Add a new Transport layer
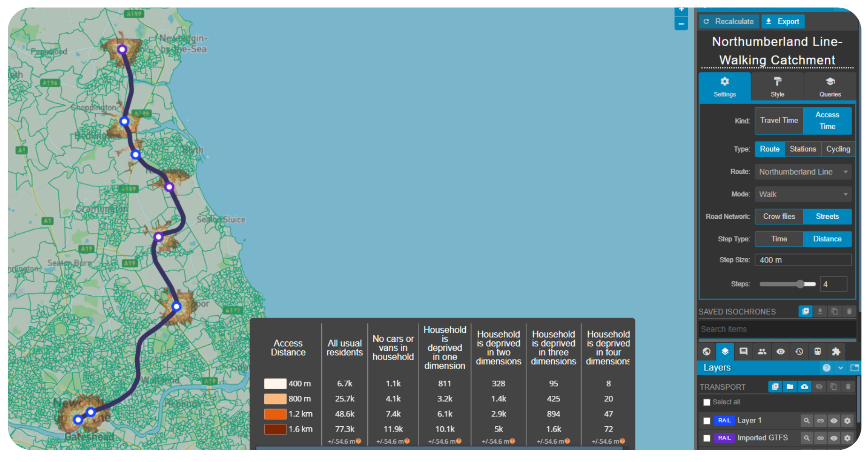868x462 pixels. (x=775, y=386)
